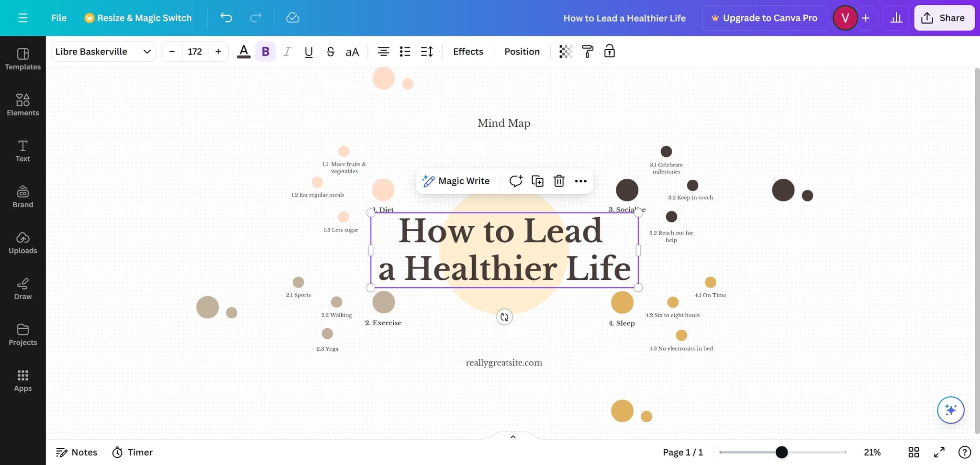Open more options ellipsis in floating toolbar
This screenshot has height=465, width=980.
580,181
